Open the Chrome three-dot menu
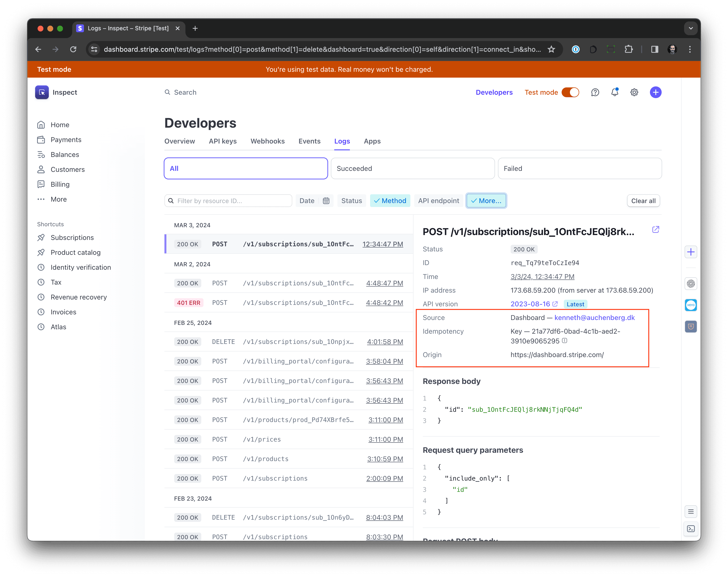Viewport: 728px width, 577px height. (x=689, y=49)
